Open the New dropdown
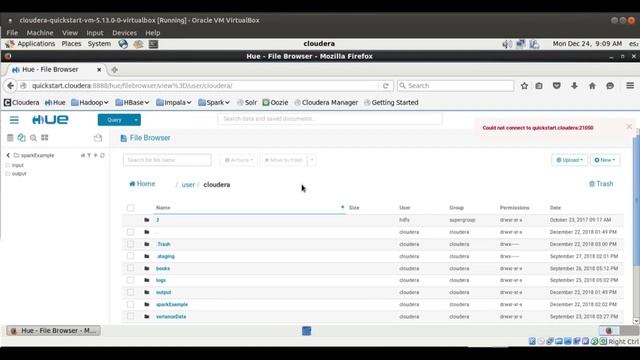The width and height of the screenshot is (640, 360). [605, 160]
